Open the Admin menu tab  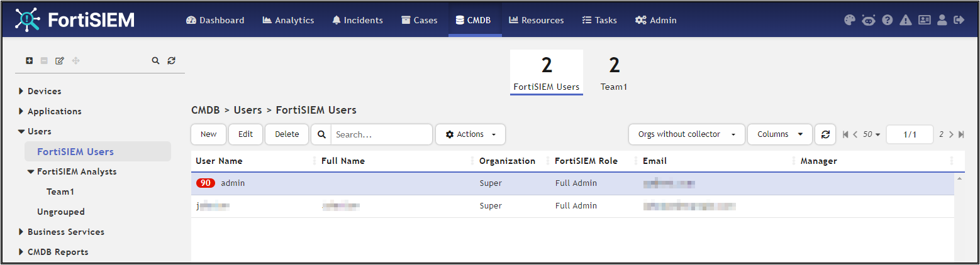(656, 20)
